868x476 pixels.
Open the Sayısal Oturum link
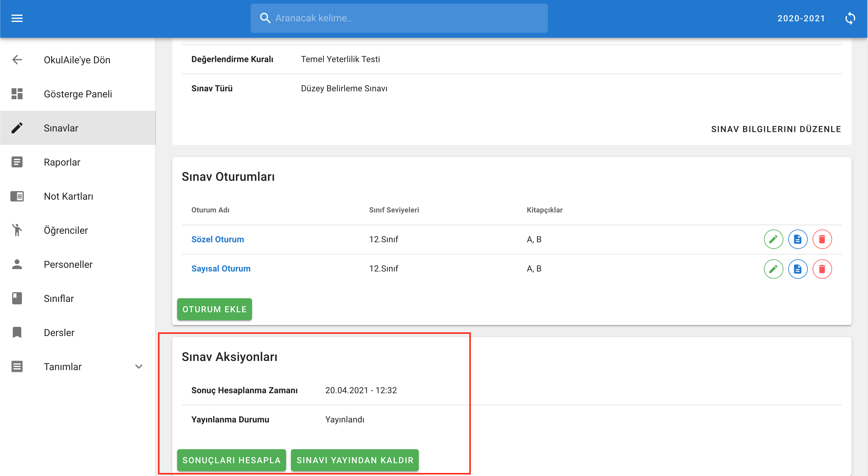(x=221, y=268)
